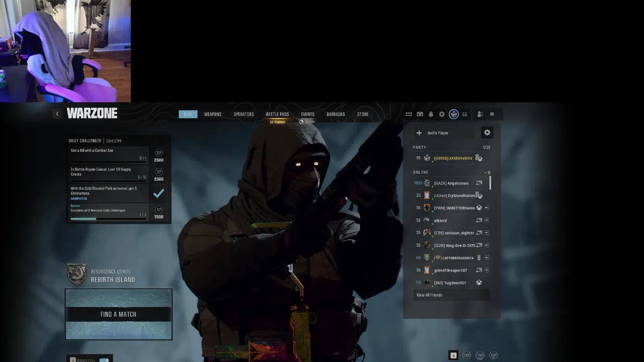644x362 pixels.
Task: Click the 7500 XP bonus reward icon
Action: (158, 210)
